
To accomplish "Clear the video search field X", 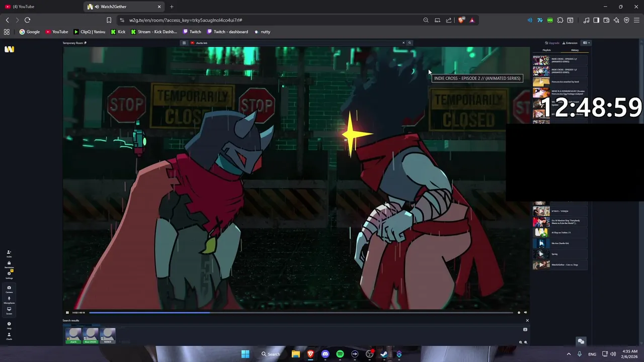I will point(403,43).
